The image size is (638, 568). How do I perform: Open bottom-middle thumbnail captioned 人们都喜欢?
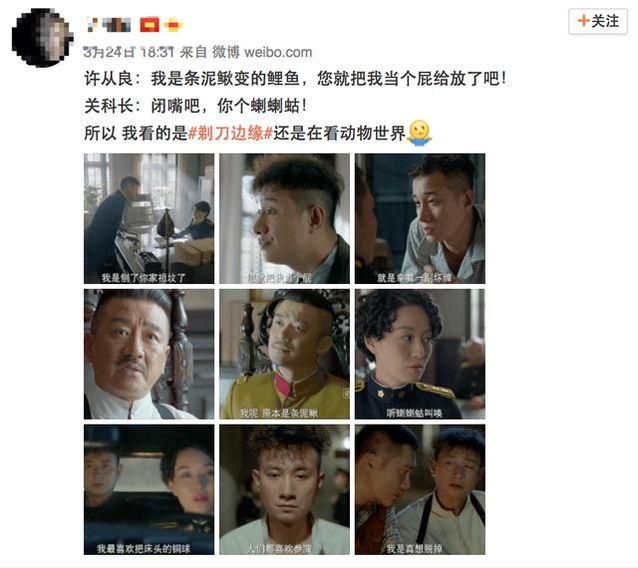[x=284, y=489]
